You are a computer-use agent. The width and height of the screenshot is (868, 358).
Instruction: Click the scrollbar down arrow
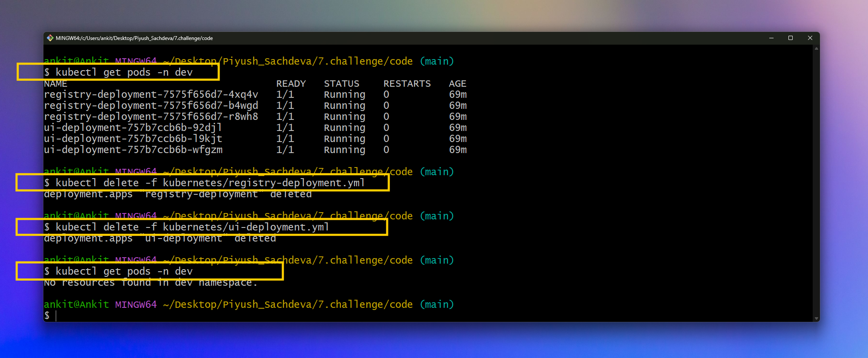tap(816, 318)
